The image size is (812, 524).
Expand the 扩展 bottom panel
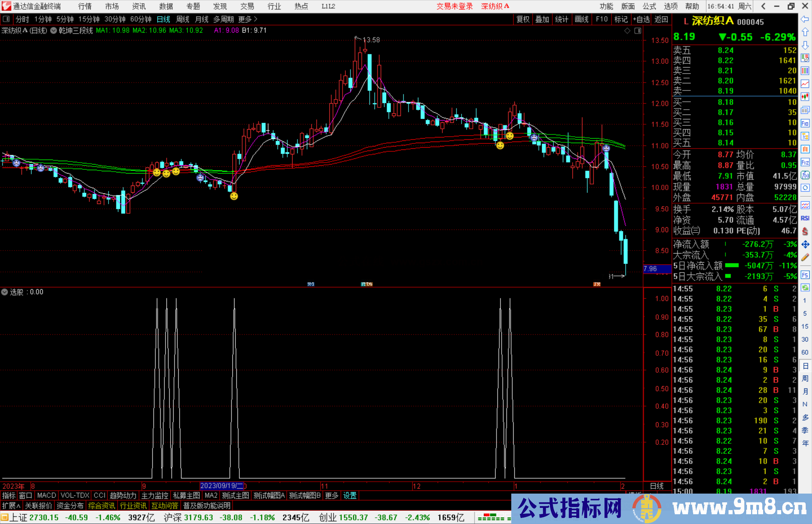tap(11, 506)
